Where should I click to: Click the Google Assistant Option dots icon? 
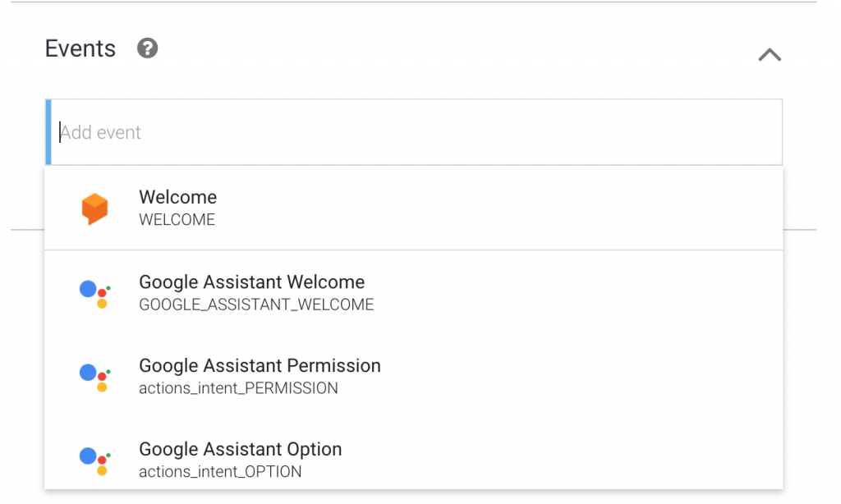94,460
